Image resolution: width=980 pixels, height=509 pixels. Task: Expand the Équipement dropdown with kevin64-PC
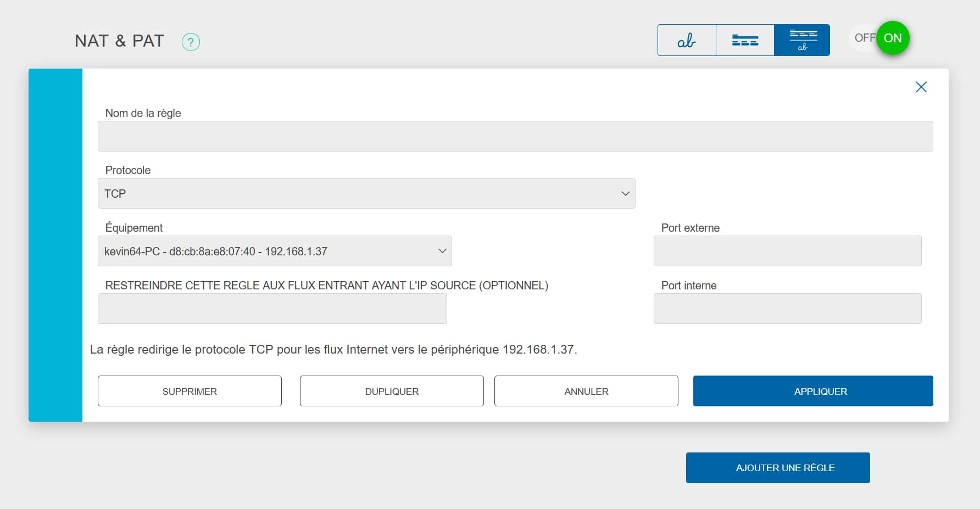coord(275,251)
